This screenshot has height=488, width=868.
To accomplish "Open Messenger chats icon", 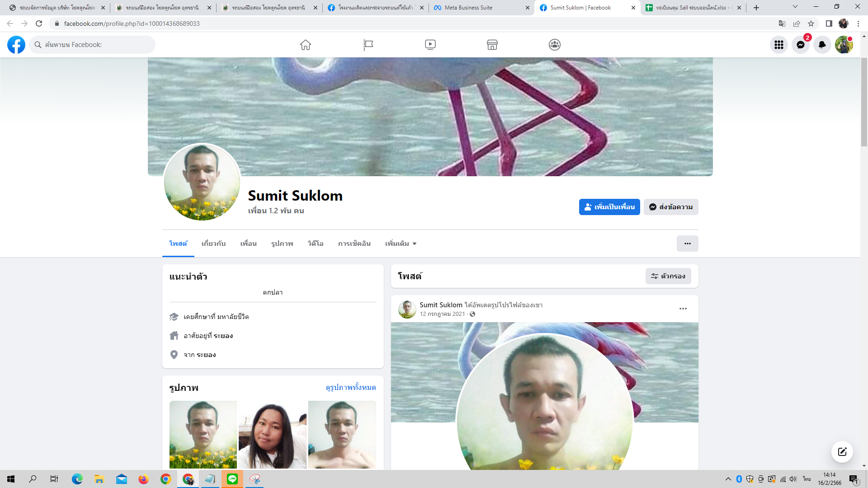I will (x=800, y=45).
